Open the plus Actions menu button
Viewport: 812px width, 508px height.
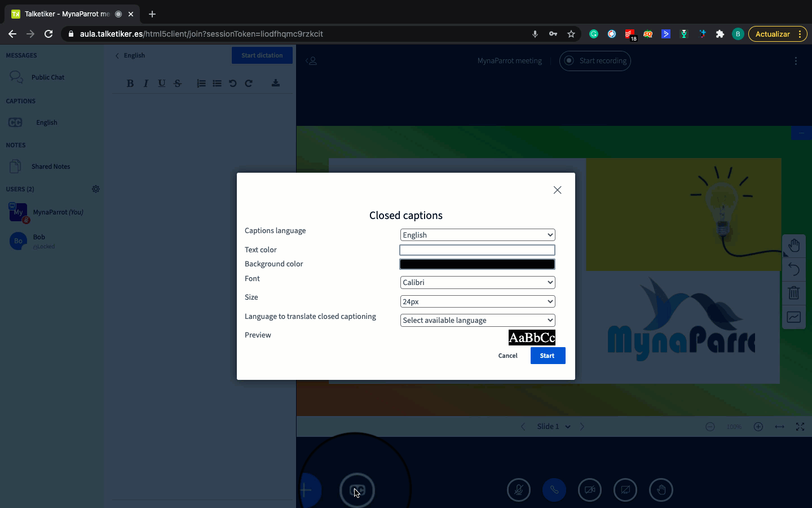point(309,490)
